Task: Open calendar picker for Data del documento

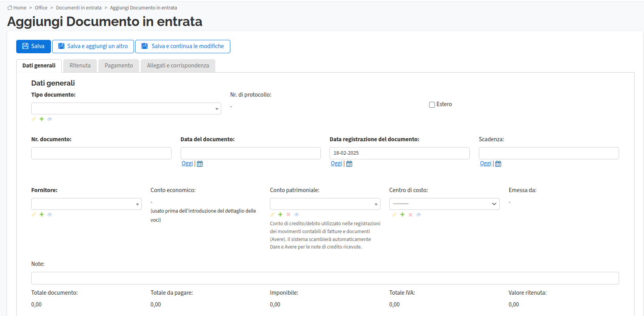Action: point(200,164)
